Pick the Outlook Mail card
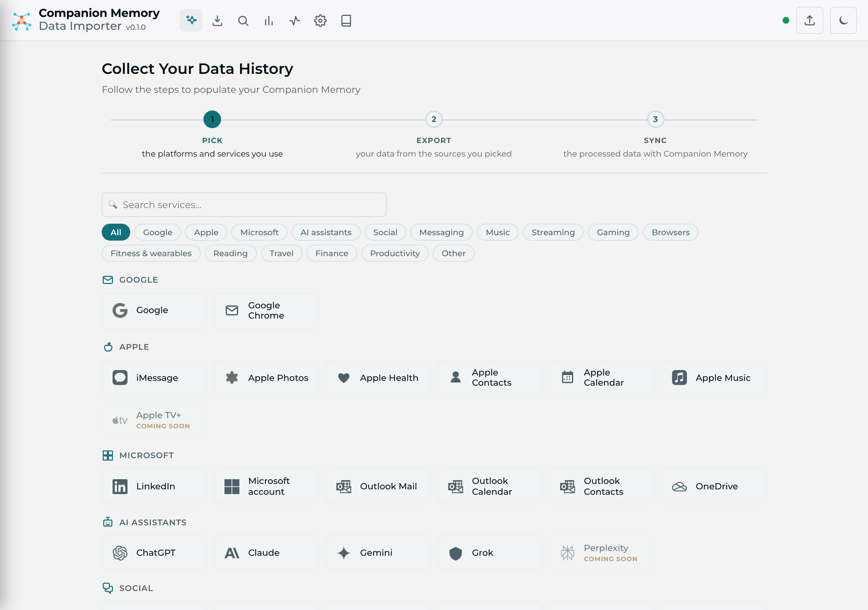868x610 pixels. 378,486
